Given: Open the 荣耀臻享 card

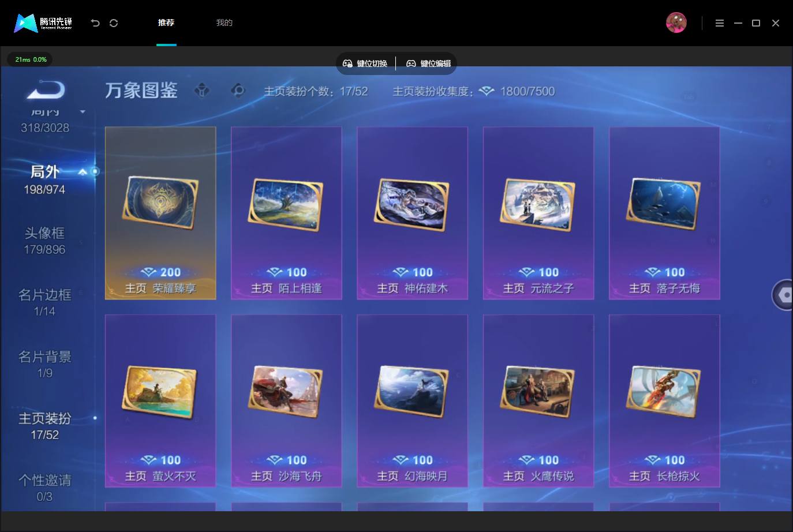Looking at the screenshot, I should pos(160,213).
